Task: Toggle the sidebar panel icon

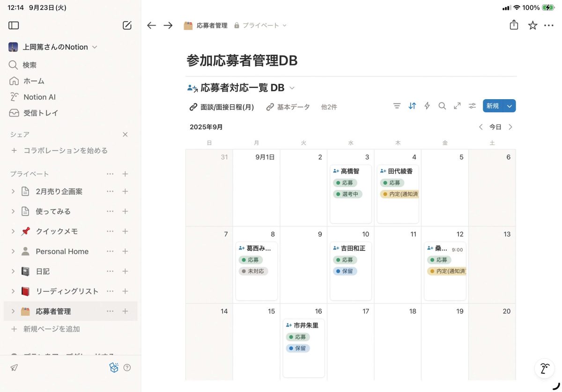Action: [14, 26]
